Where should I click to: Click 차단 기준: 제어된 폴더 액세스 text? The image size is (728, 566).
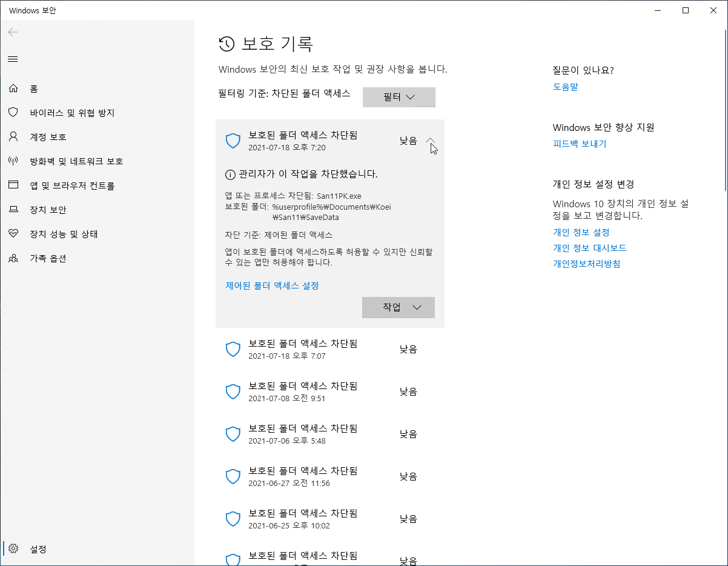click(x=279, y=235)
